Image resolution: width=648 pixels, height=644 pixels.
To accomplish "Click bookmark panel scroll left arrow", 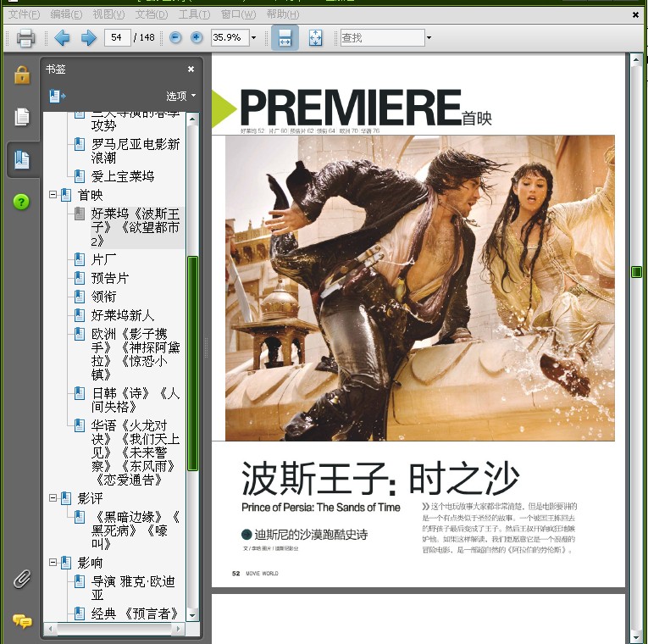I will (x=51, y=629).
